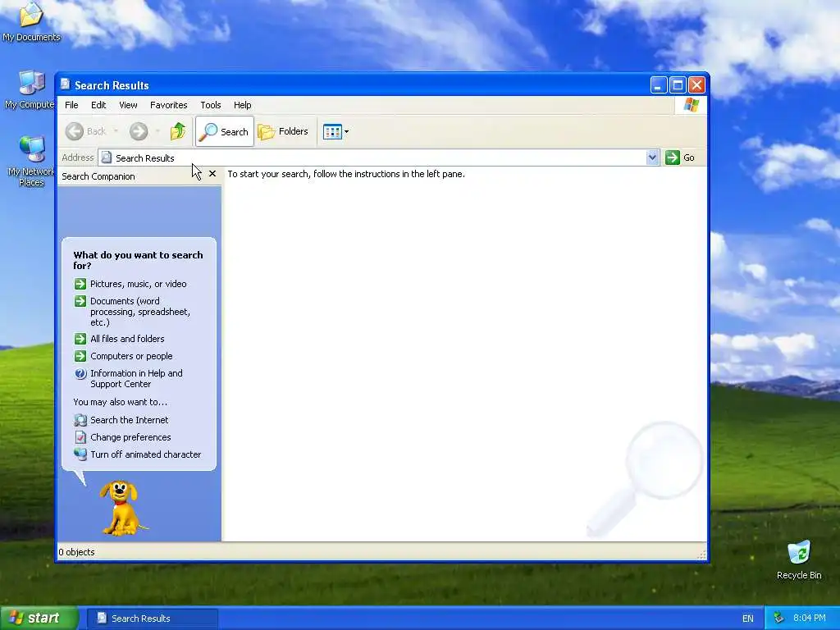Click the Search Results title bar icon
Image resolution: width=840 pixels, height=630 pixels.
(x=66, y=84)
